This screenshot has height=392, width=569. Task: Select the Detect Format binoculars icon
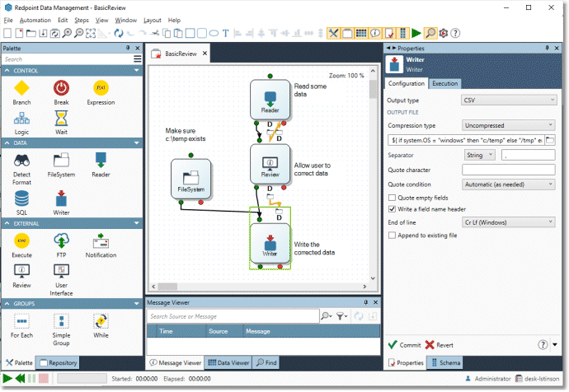(22, 159)
